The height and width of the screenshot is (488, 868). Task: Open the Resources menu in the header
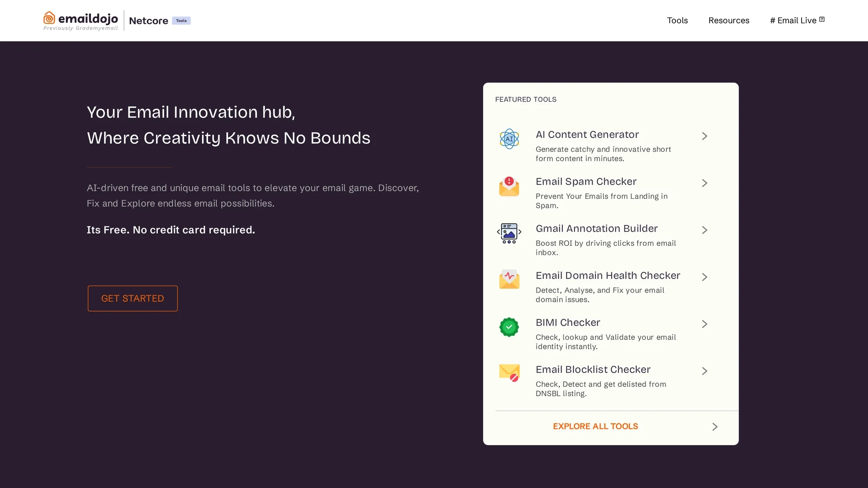pos(729,20)
